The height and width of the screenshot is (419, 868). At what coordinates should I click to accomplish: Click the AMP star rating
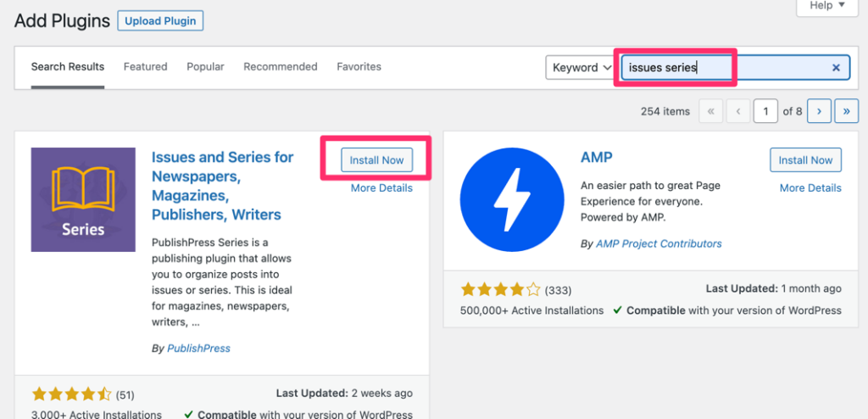(x=500, y=289)
